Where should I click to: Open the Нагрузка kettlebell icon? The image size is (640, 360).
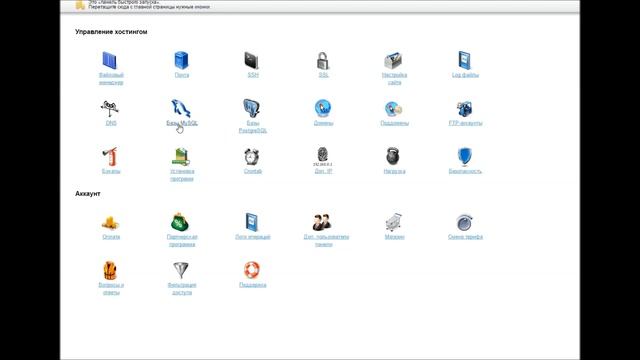tap(393, 156)
